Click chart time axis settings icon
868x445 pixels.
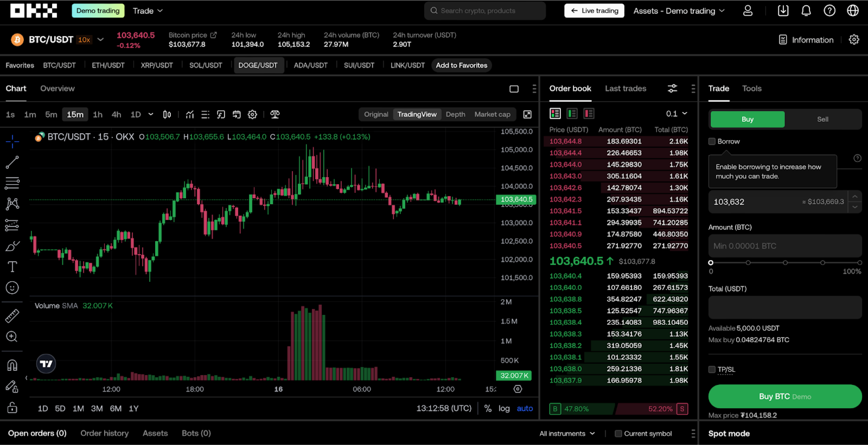(x=518, y=389)
